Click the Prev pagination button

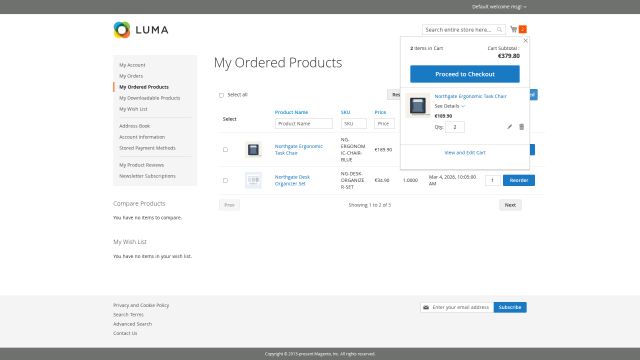pos(229,205)
